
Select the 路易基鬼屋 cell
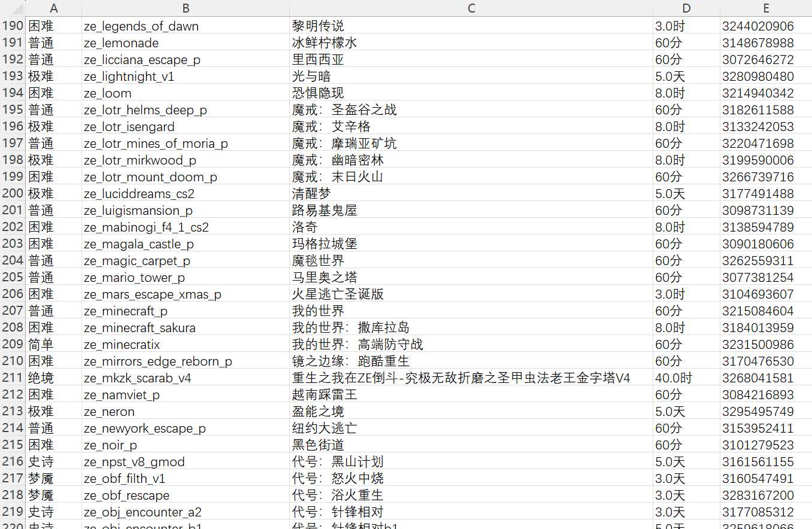pos(471,211)
